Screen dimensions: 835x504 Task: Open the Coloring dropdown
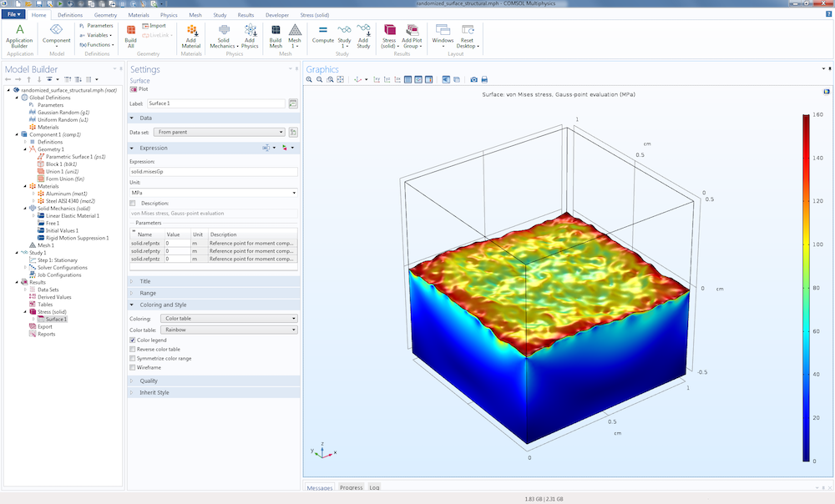point(229,318)
